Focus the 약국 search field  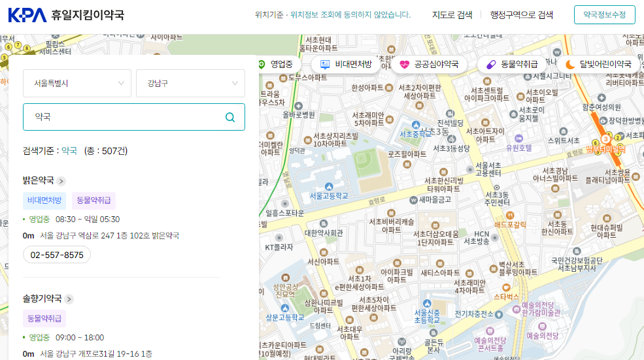coord(134,117)
